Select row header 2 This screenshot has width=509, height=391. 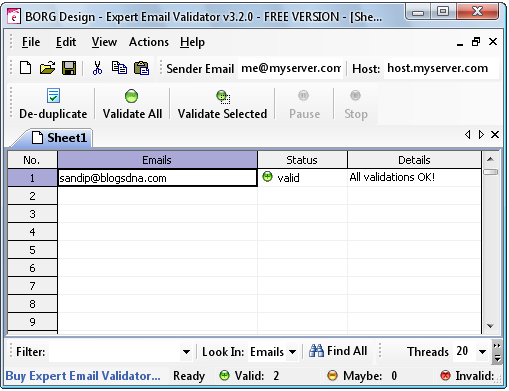tap(32, 196)
